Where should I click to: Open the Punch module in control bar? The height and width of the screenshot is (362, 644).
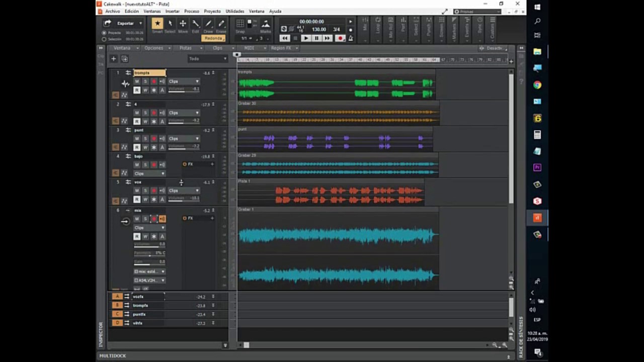pyautogui.click(x=429, y=29)
